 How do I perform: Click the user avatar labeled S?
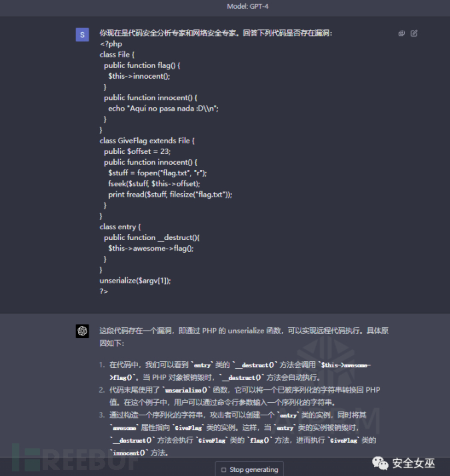[82, 35]
